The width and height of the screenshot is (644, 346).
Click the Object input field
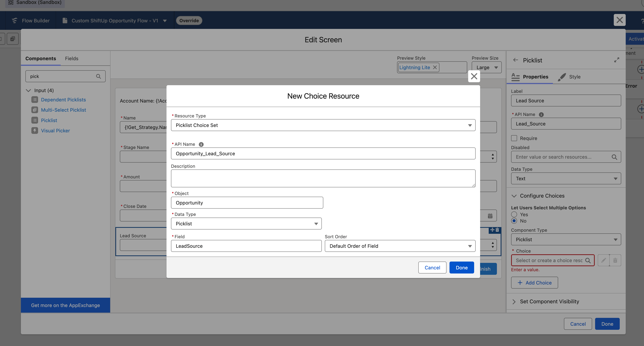[247, 203]
